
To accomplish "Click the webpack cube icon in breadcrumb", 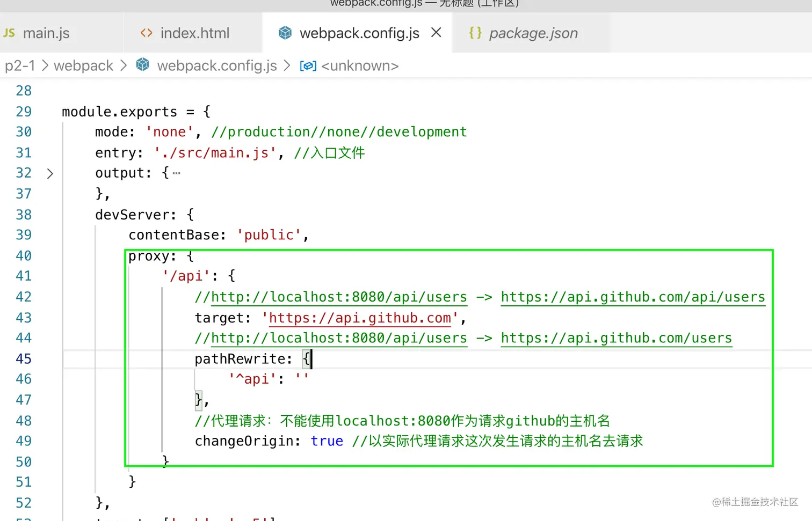I will coord(143,65).
